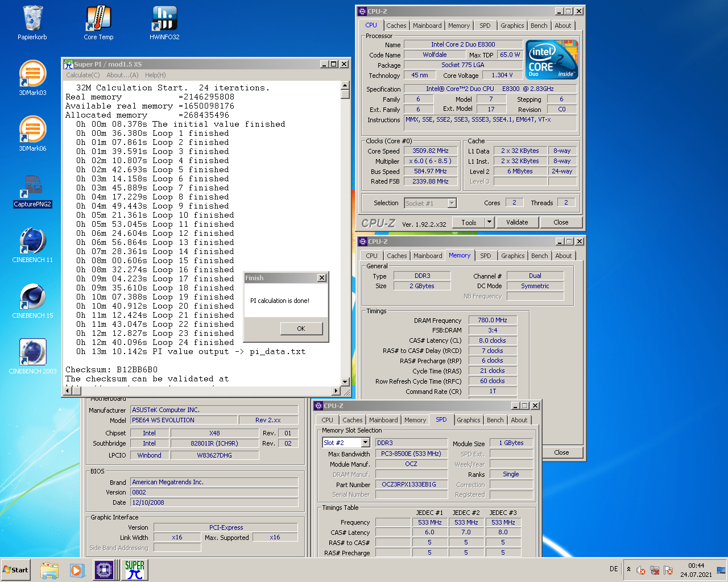Click the DRAM Frequency value 780.0 MHz

[493, 320]
